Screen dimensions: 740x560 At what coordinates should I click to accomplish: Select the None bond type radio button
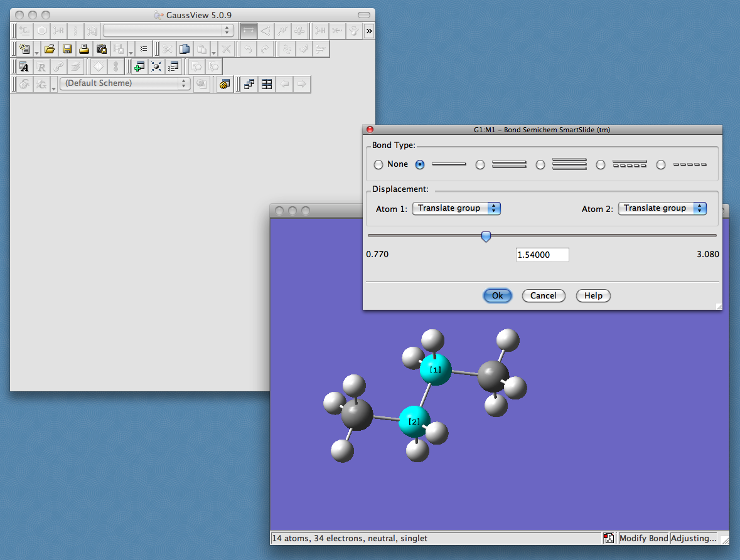[378, 165]
